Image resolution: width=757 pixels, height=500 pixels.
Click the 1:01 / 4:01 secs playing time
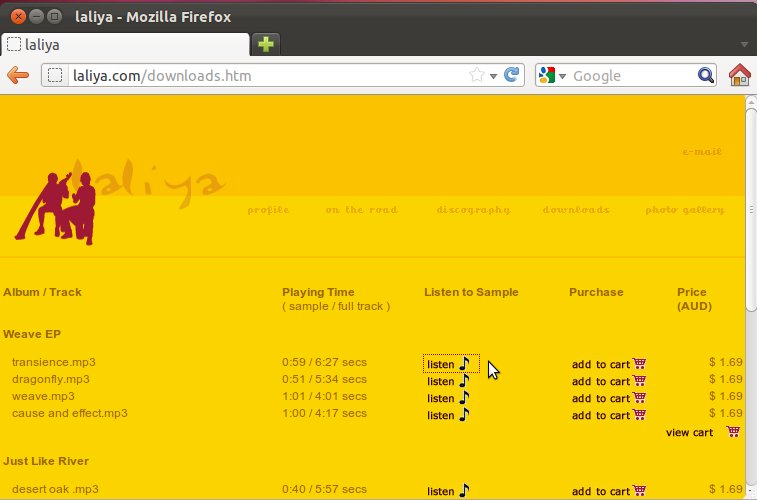click(x=324, y=396)
